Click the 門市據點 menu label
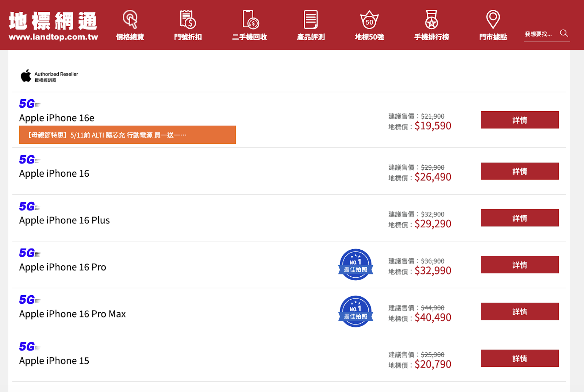Image resolution: width=584 pixels, height=392 pixels. (493, 37)
